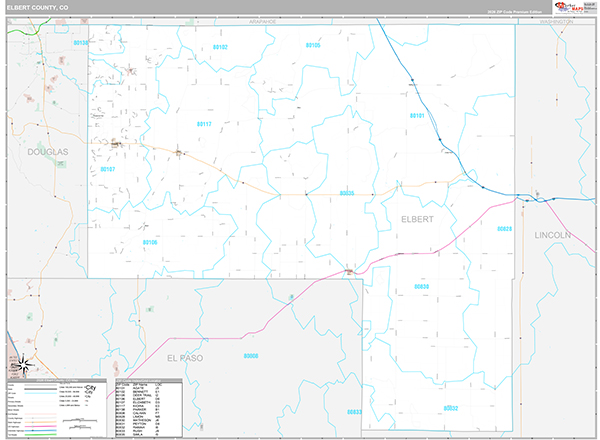Select ZIP code label 80102
The image size is (600, 440).
point(220,47)
